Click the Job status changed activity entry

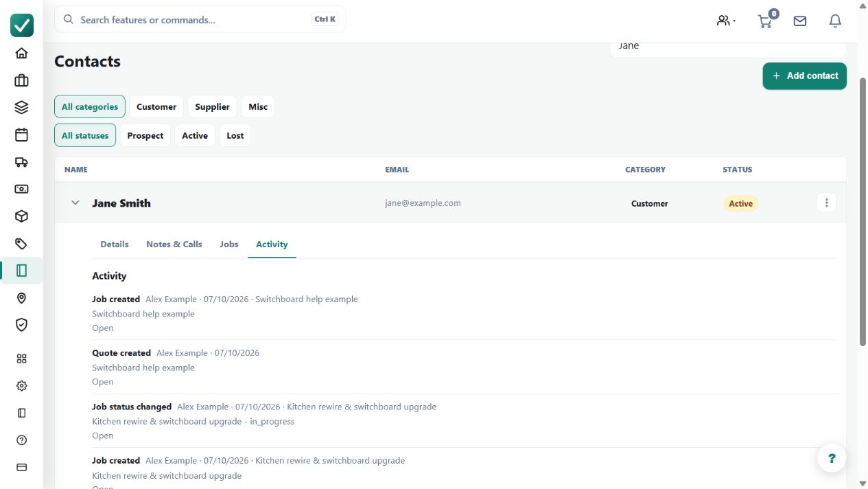465,420
